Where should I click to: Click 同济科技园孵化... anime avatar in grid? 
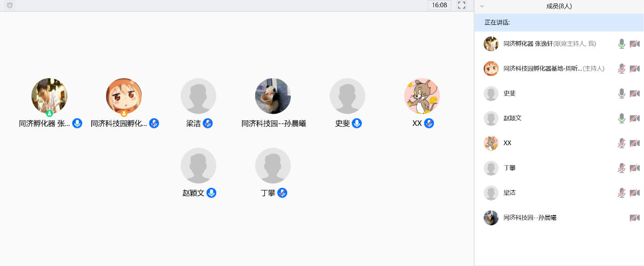point(124,96)
